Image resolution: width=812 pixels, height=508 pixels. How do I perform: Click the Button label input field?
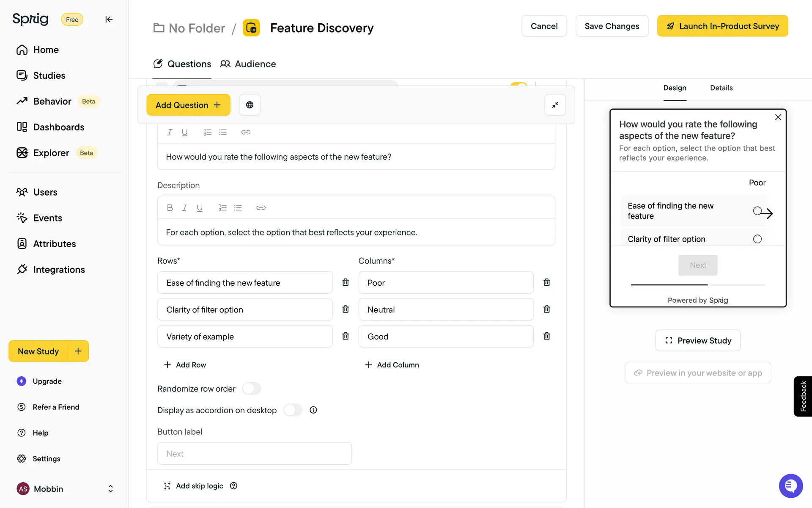click(254, 454)
